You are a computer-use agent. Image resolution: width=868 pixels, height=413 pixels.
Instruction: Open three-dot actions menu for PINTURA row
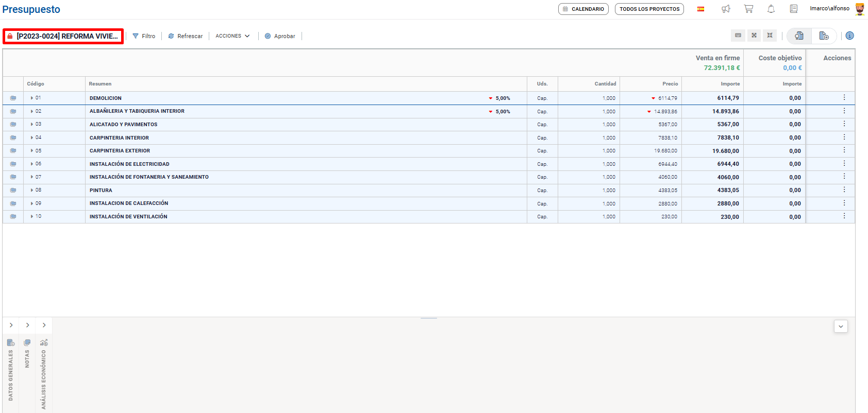844,190
